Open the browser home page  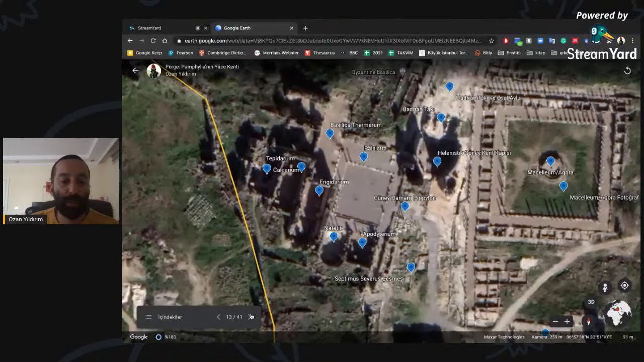(165, 41)
